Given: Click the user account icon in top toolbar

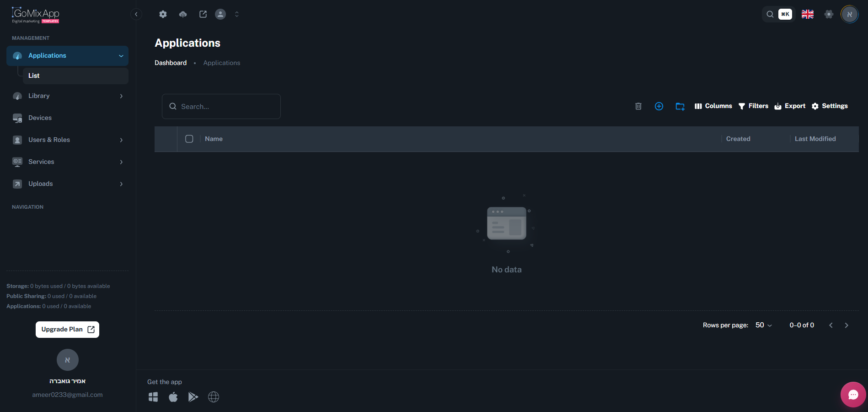Looking at the screenshot, I should pyautogui.click(x=220, y=14).
